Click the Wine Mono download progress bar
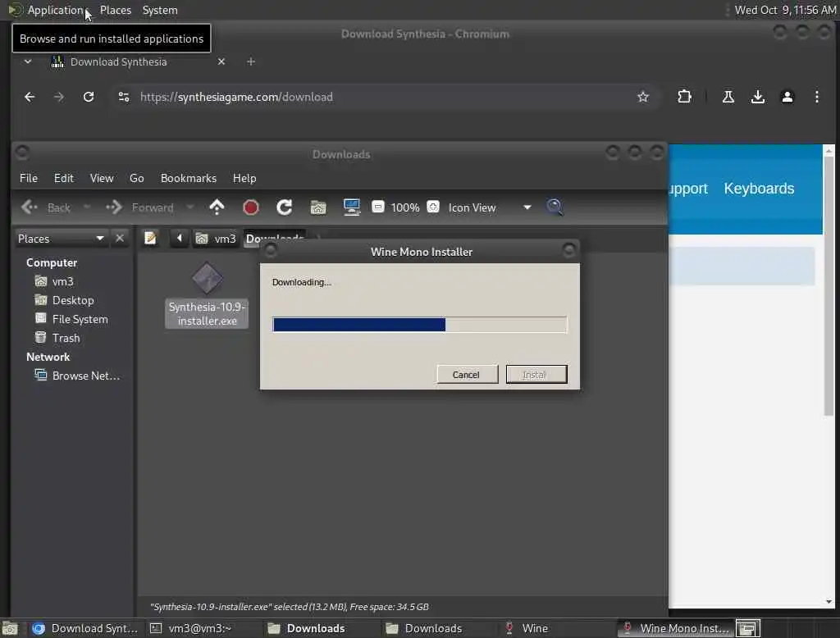The image size is (840, 638). [419, 325]
